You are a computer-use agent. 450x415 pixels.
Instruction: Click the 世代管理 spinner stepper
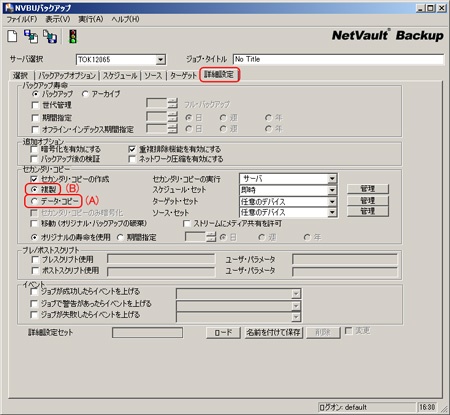[172, 104]
